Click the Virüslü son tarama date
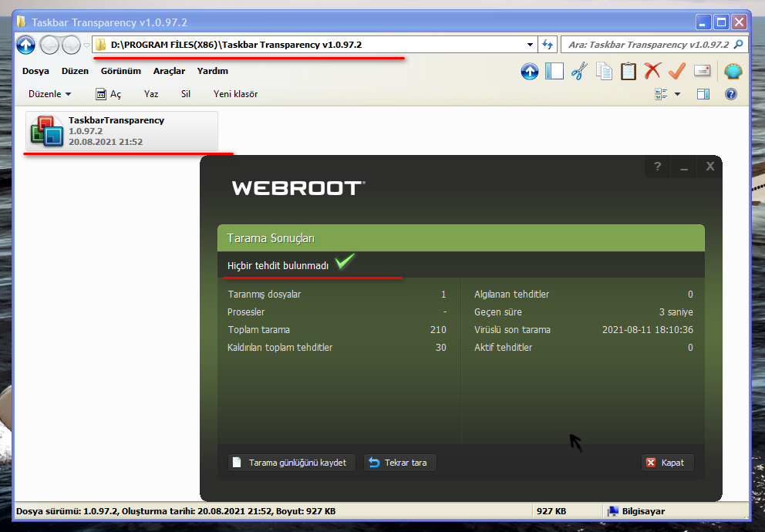Viewport: 765px width, 532px height. click(648, 330)
